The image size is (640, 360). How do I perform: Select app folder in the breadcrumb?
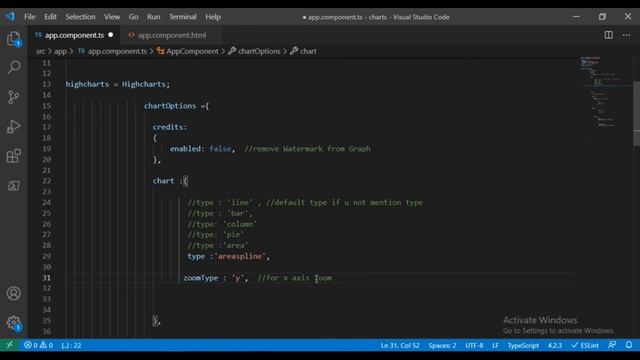point(60,51)
